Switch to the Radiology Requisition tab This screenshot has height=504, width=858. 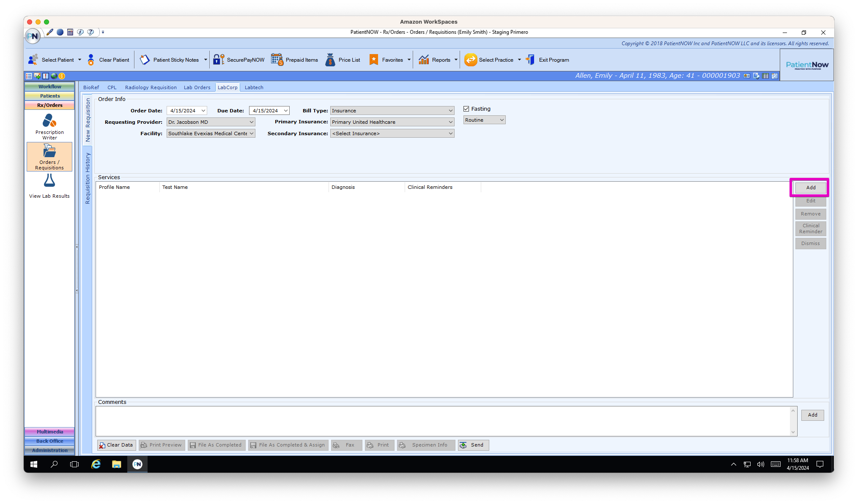point(151,87)
